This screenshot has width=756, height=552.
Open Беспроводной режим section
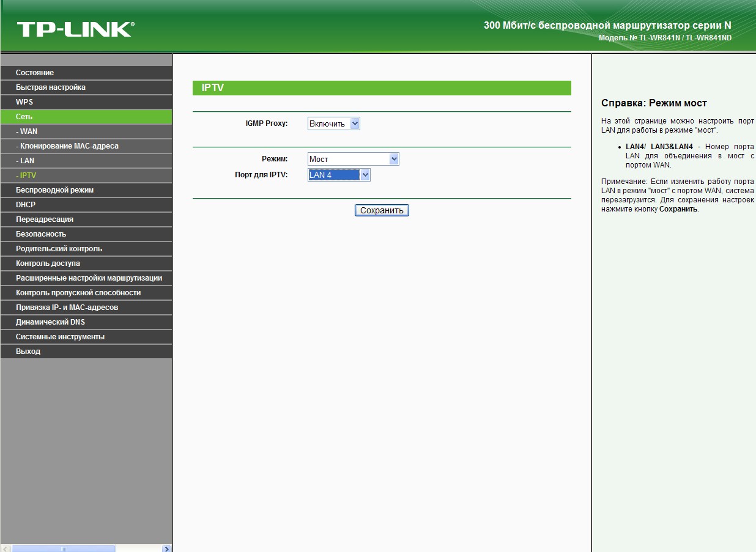(x=86, y=190)
